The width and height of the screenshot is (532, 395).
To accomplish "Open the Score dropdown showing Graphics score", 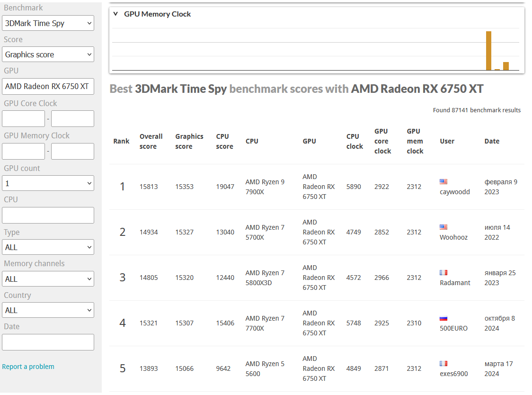I will click(x=48, y=54).
